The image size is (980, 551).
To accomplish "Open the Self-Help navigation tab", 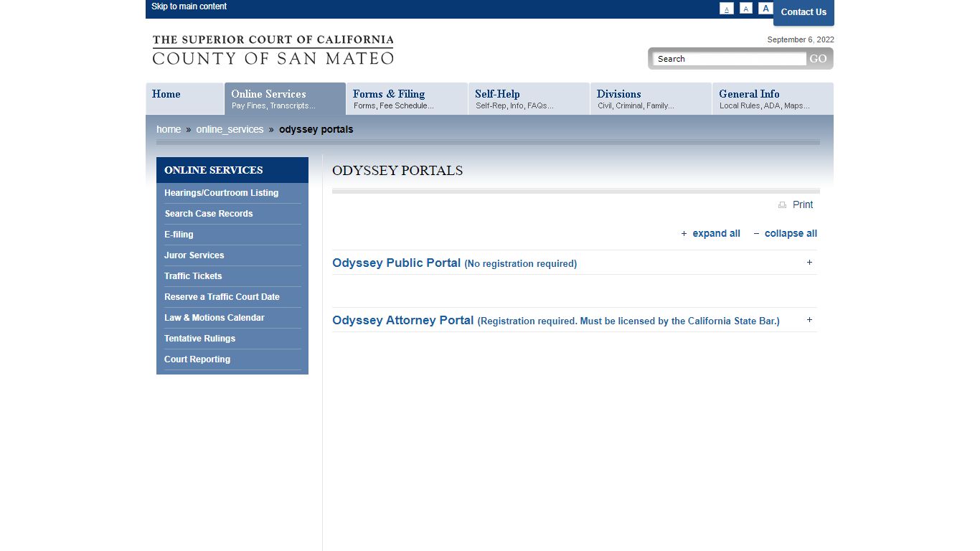I will 529,99.
